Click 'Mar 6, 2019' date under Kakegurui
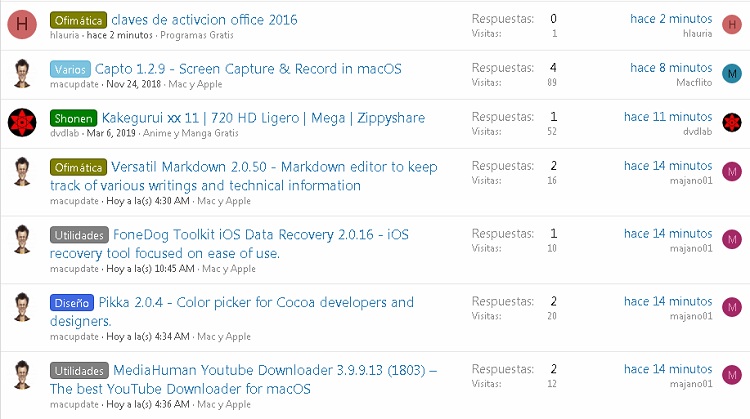 111,133
